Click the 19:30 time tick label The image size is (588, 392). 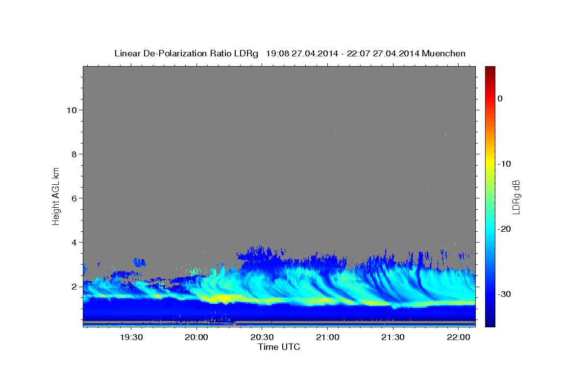131,337
